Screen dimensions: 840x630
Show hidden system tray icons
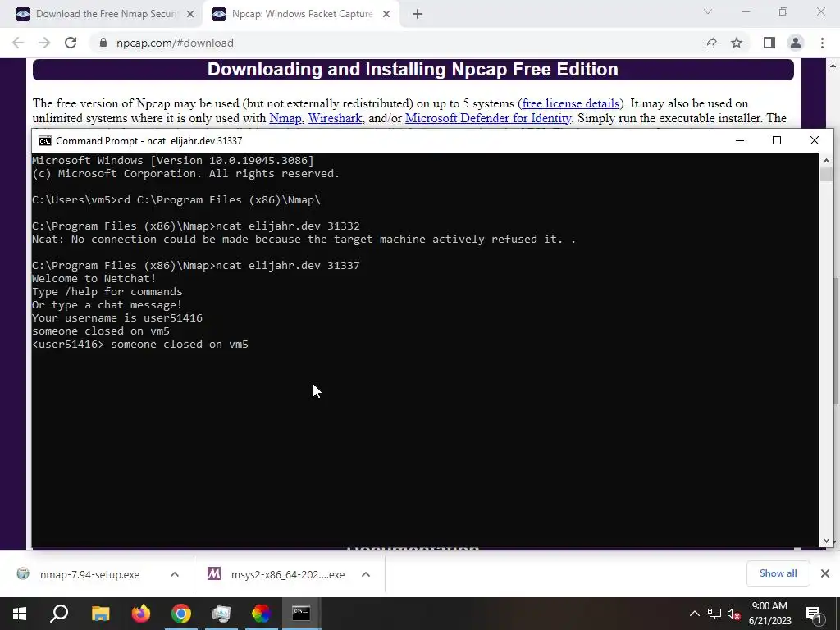[x=694, y=614]
